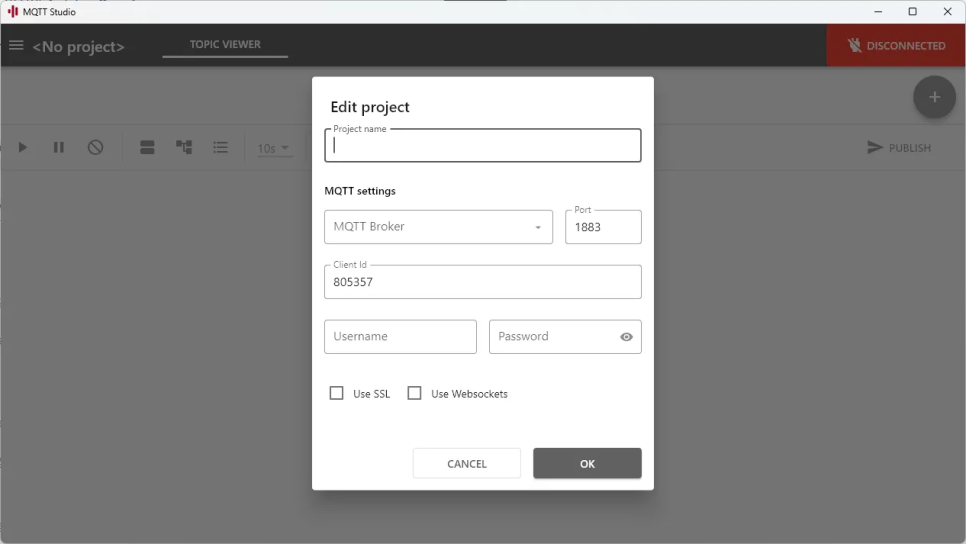Toggle password visibility eye icon
Screen dimensions: 966x544
(626, 337)
